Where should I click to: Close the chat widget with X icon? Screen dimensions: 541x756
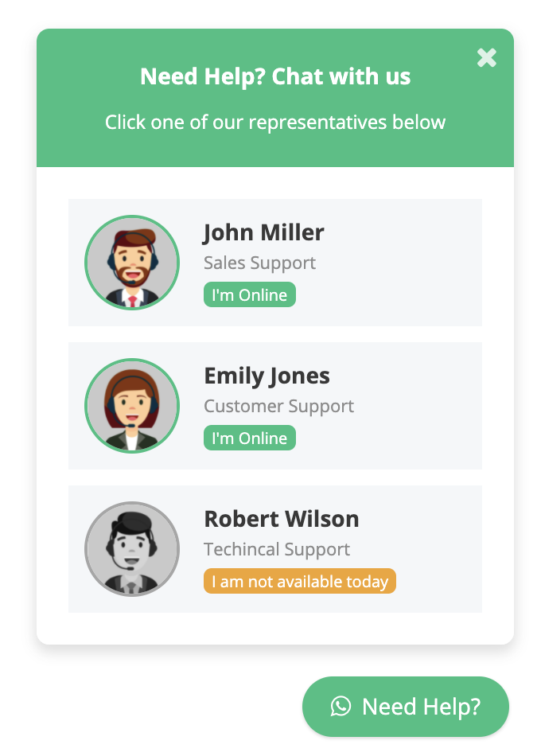click(x=487, y=58)
